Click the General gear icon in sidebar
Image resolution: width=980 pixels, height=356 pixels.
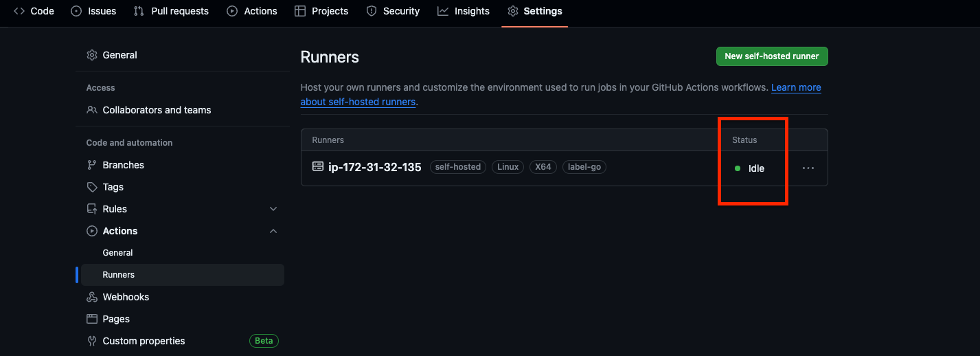click(x=92, y=55)
